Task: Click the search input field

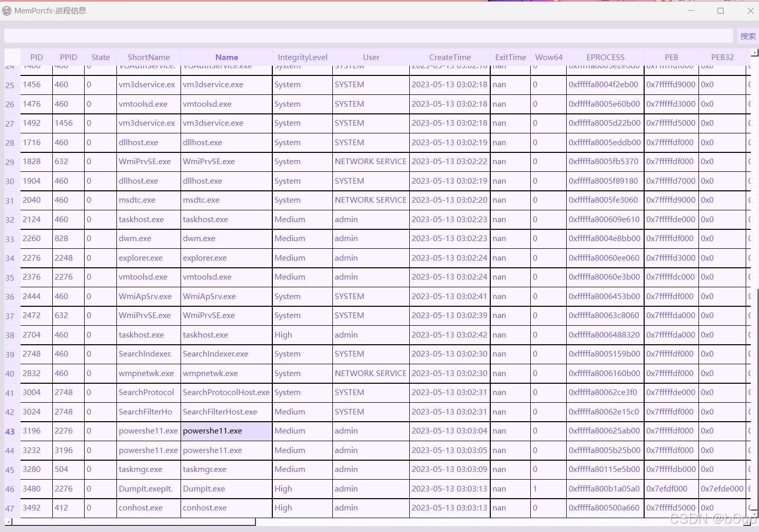Action: (368, 35)
